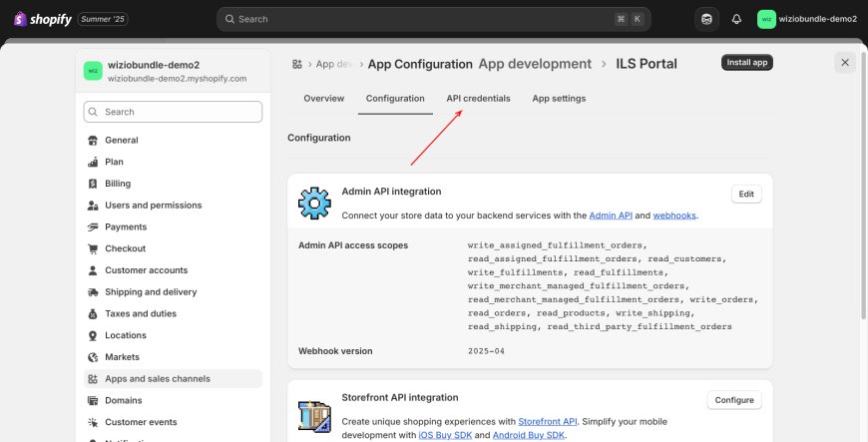Click the Taxes and duties icon

pos(93,313)
